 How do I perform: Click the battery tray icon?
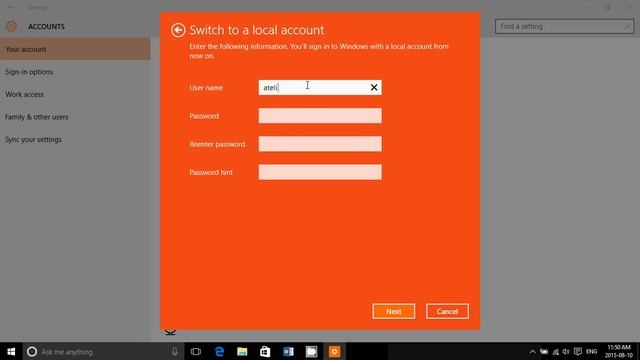pos(544,351)
